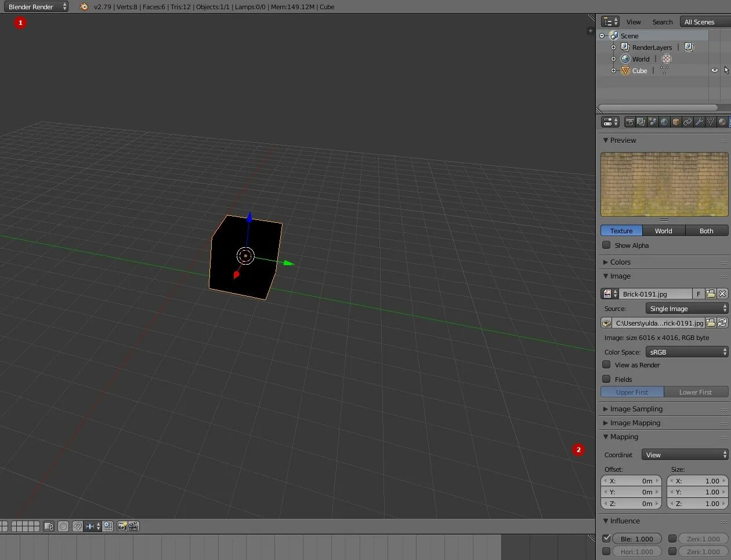Image resolution: width=731 pixels, height=560 pixels.
Task: Click the OpenGL render animation clapper icon
Action: tap(133, 526)
